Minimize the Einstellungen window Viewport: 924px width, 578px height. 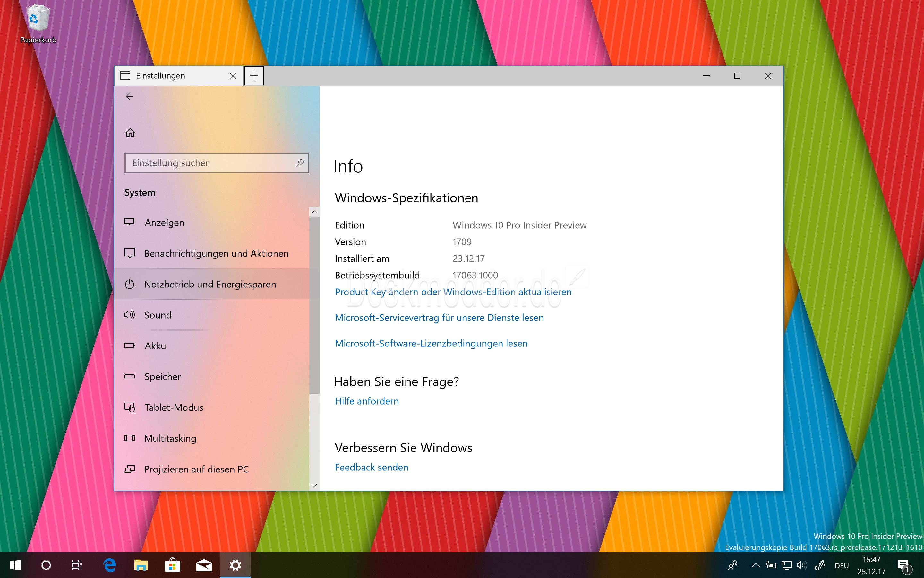[x=706, y=76]
